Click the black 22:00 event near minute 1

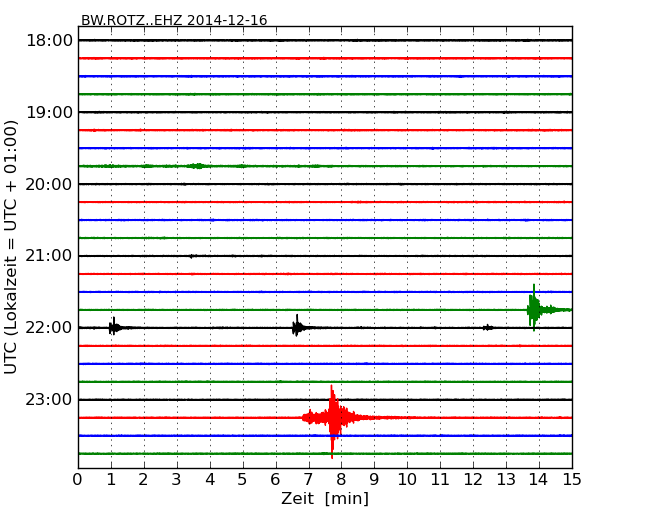pyautogui.click(x=114, y=327)
